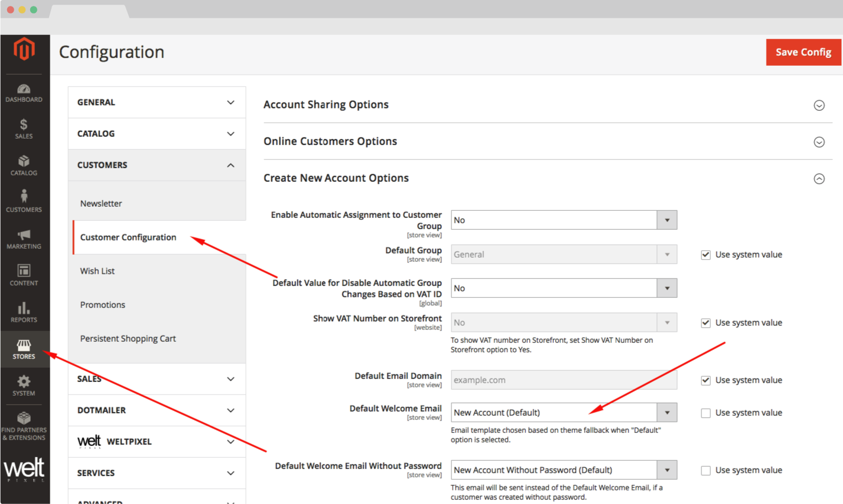Collapse the Create New Account Options section
Viewport: 843px width, 504px height.
coord(819,179)
